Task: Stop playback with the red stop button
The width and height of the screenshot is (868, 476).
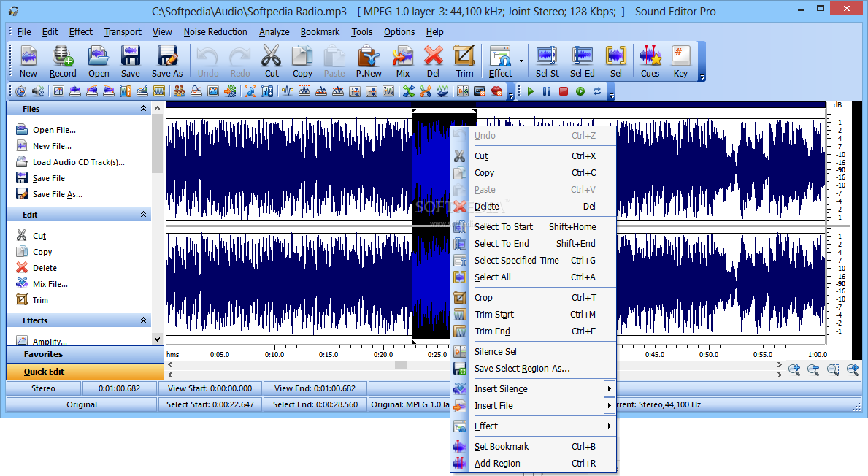Action: (564, 91)
